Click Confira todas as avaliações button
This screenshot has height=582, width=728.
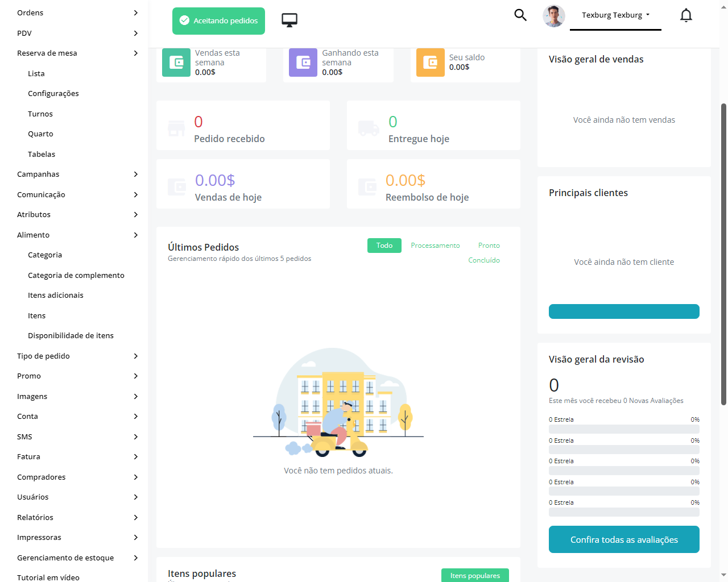click(624, 539)
